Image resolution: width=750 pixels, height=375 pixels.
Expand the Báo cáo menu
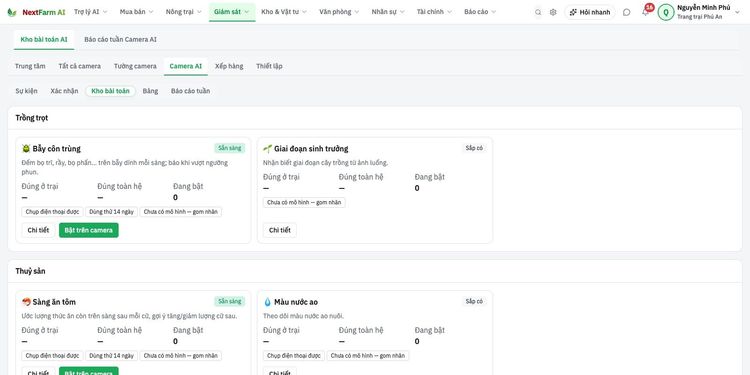click(x=480, y=12)
